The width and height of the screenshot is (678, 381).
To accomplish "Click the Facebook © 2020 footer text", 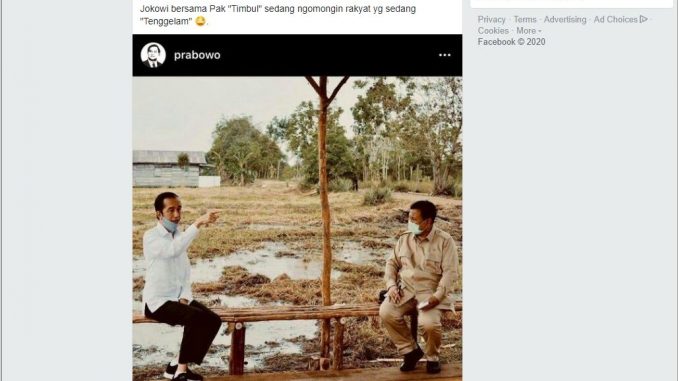I will tap(512, 42).
